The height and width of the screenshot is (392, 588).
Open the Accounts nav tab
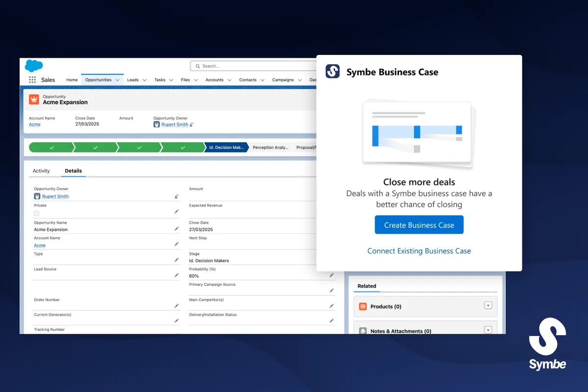(215, 80)
